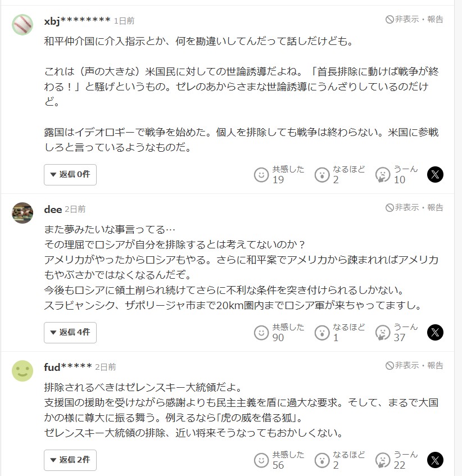Click 非表示・報告 on xbj's comment
Screen dimensions: 462x476
tap(414, 19)
